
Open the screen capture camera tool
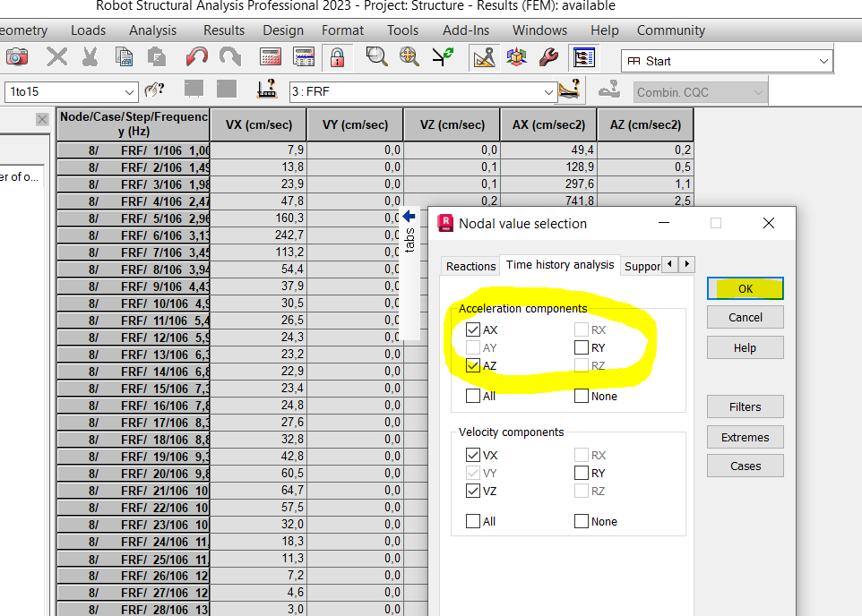(x=16, y=56)
